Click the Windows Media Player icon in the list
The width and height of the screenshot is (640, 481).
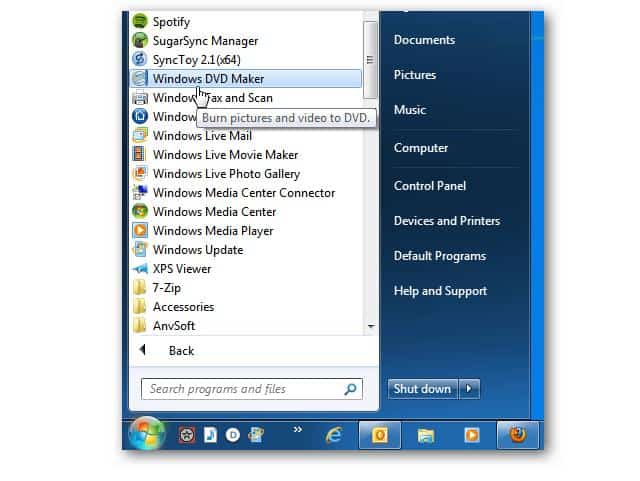[140, 231]
